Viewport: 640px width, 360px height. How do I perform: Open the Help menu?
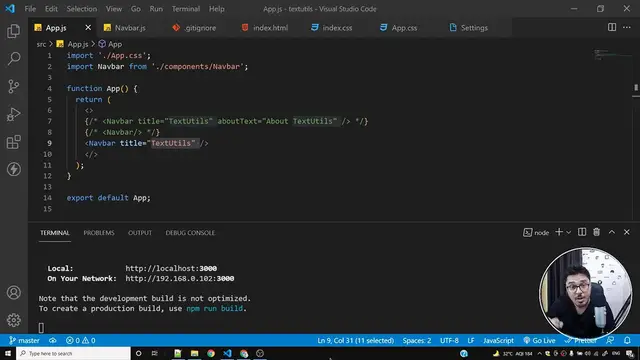(x=217, y=9)
